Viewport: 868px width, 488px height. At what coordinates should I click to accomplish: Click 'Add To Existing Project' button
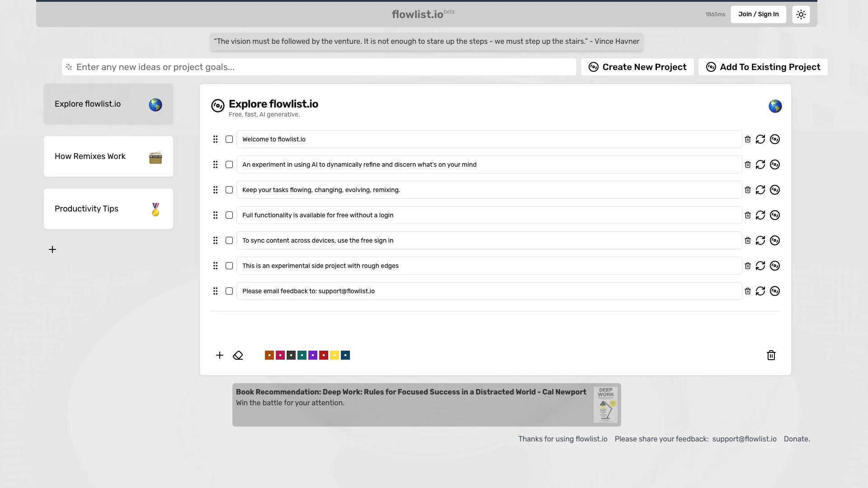763,67
